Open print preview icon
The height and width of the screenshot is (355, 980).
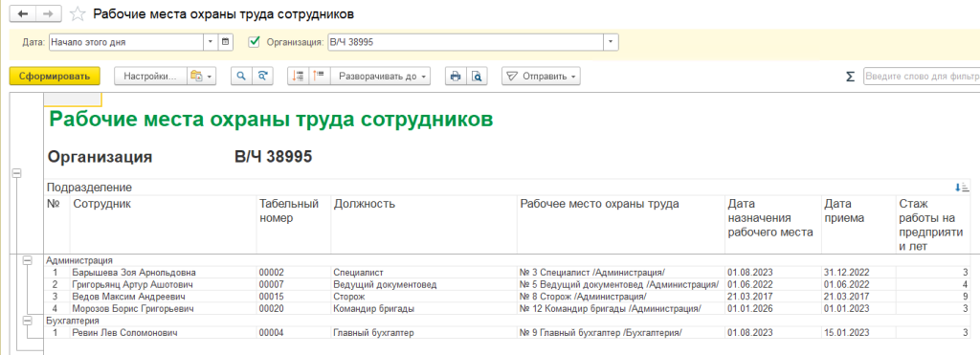pos(477,77)
